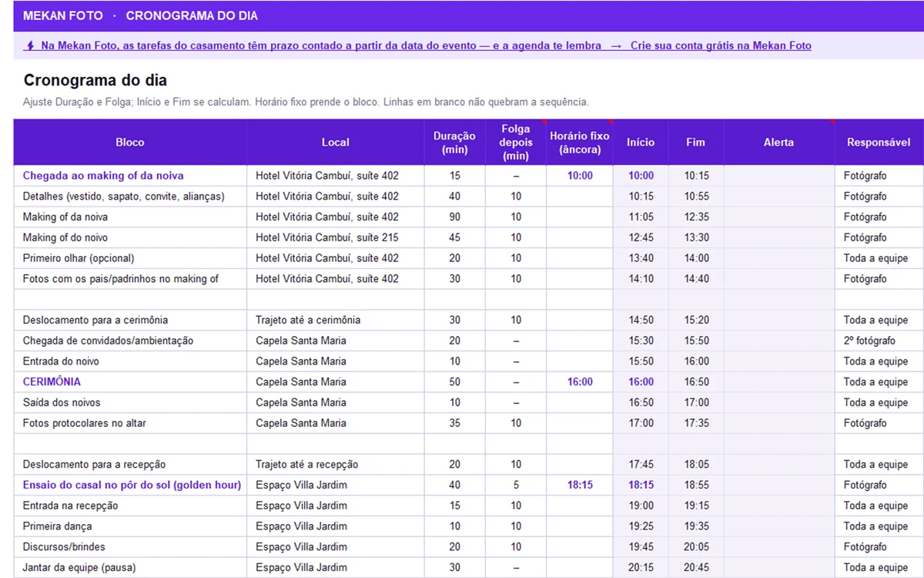
Task: Select the Jantar da equipe (pausa) row cell
Action: coord(130,567)
